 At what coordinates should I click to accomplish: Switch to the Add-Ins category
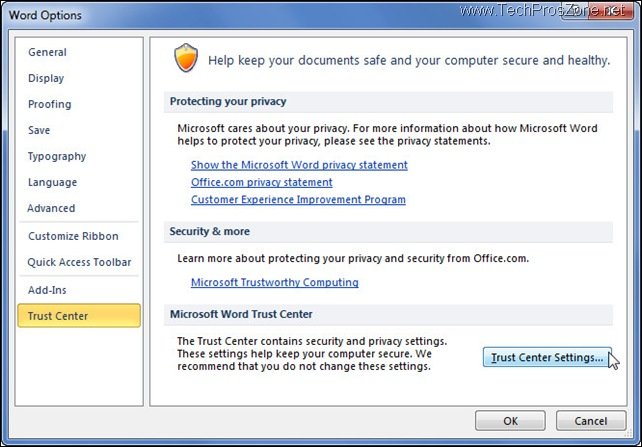tap(49, 289)
